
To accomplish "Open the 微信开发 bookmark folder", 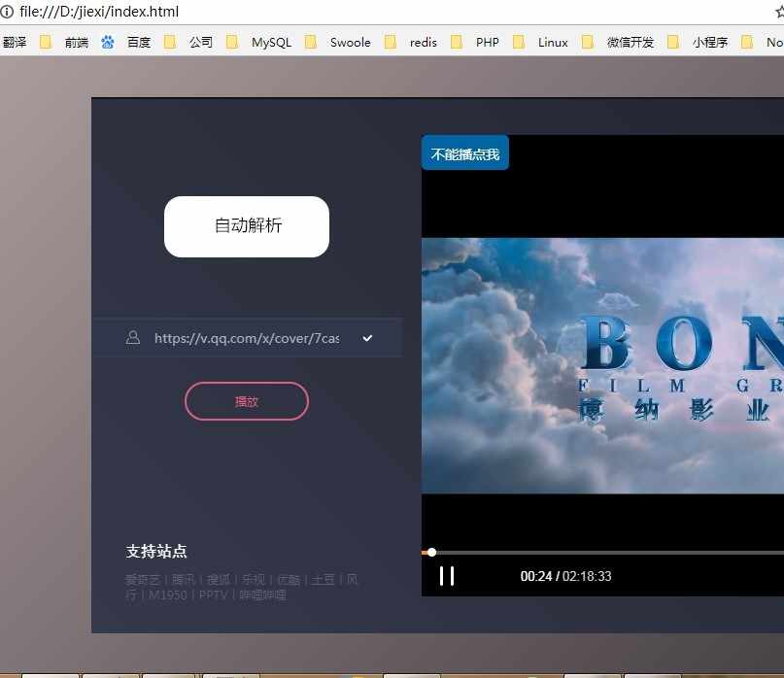I will pyautogui.click(x=619, y=42).
